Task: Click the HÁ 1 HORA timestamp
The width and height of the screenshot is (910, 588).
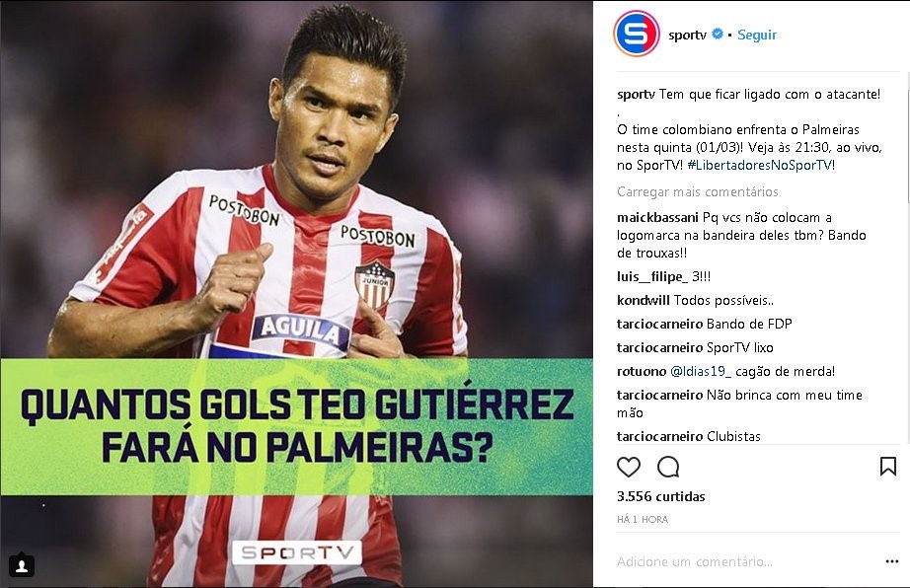Action: [643, 520]
